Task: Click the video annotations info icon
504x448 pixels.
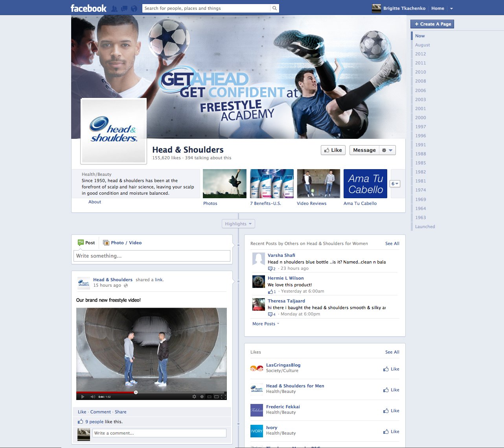Action: pyautogui.click(x=202, y=397)
